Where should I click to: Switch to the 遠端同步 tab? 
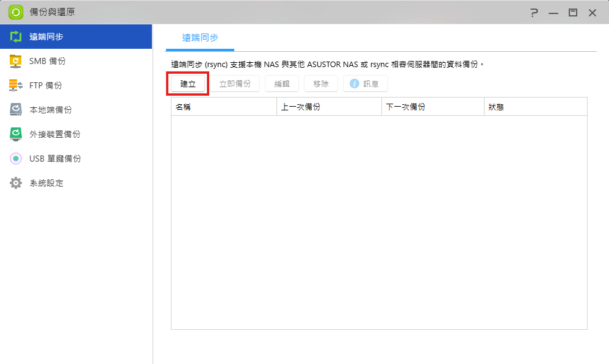coord(200,38)
